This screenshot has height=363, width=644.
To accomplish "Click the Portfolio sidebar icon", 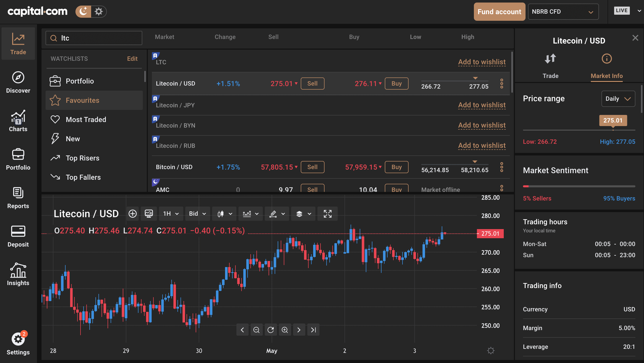I will (x=18, y=158).
